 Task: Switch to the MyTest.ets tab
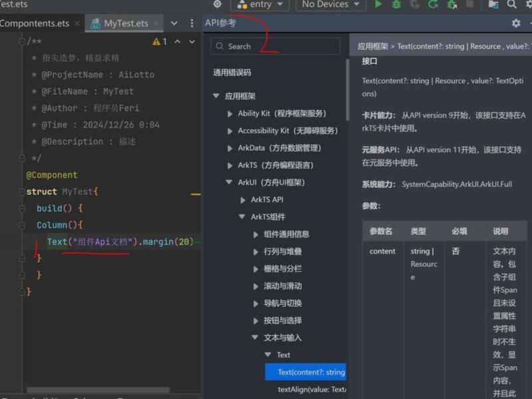[126, 23]
